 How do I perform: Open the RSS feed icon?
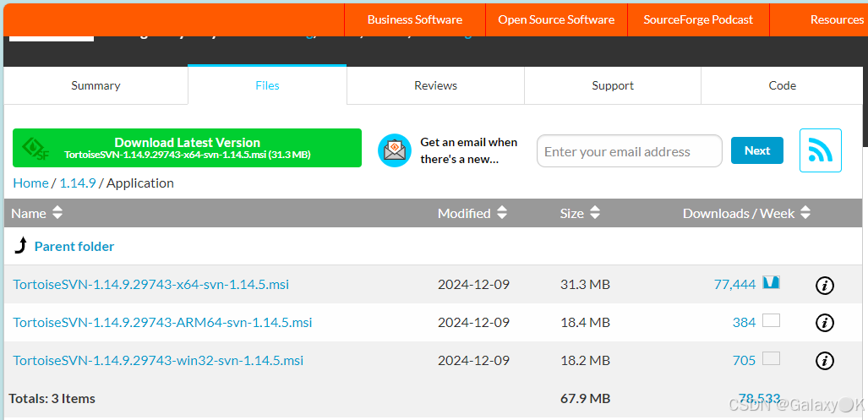point(821,150)
